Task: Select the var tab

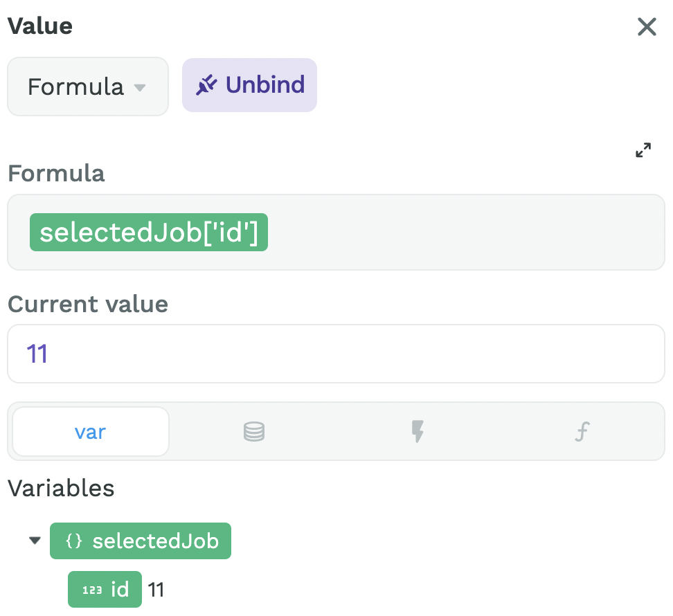Action: 91,431
